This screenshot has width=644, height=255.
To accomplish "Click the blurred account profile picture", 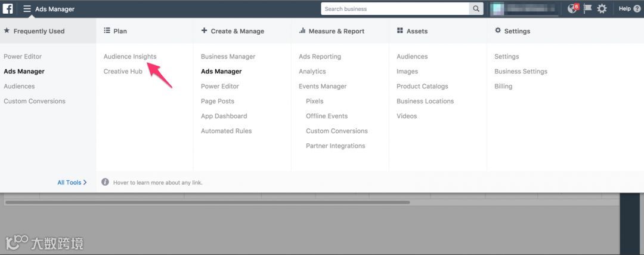I will [498, 8].
